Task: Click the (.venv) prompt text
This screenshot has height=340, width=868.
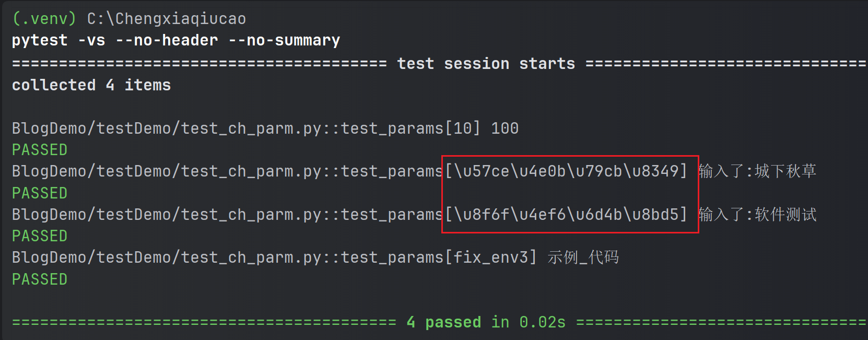Action: pyautogui.click(x=44, y=19)
